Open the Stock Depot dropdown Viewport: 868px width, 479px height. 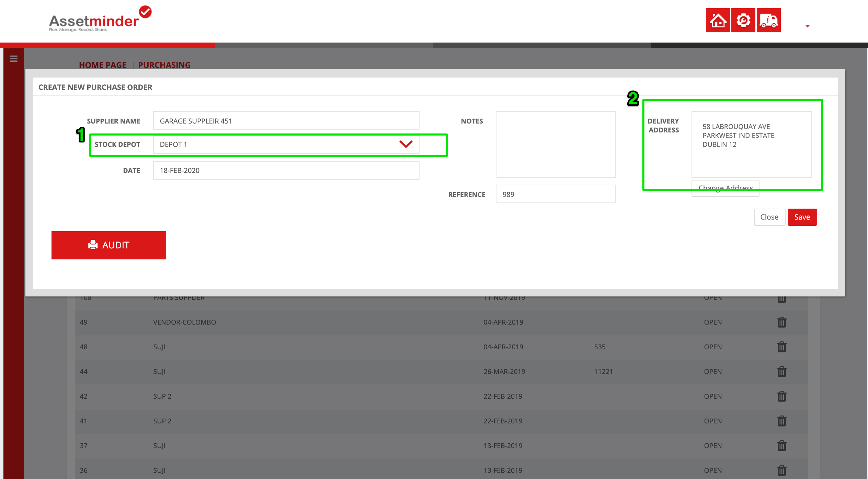286,144
